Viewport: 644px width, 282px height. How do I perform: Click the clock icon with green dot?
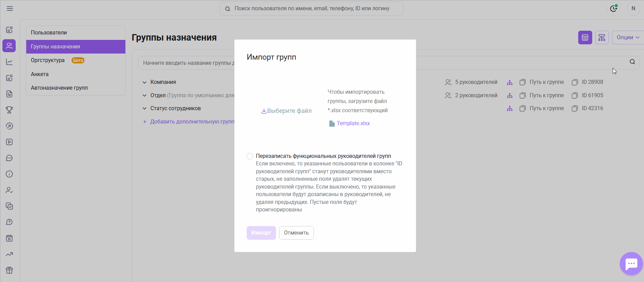613,9
